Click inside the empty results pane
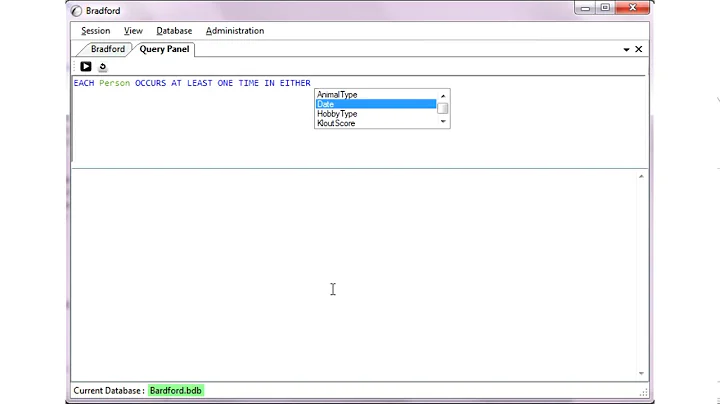 (354, 275)
